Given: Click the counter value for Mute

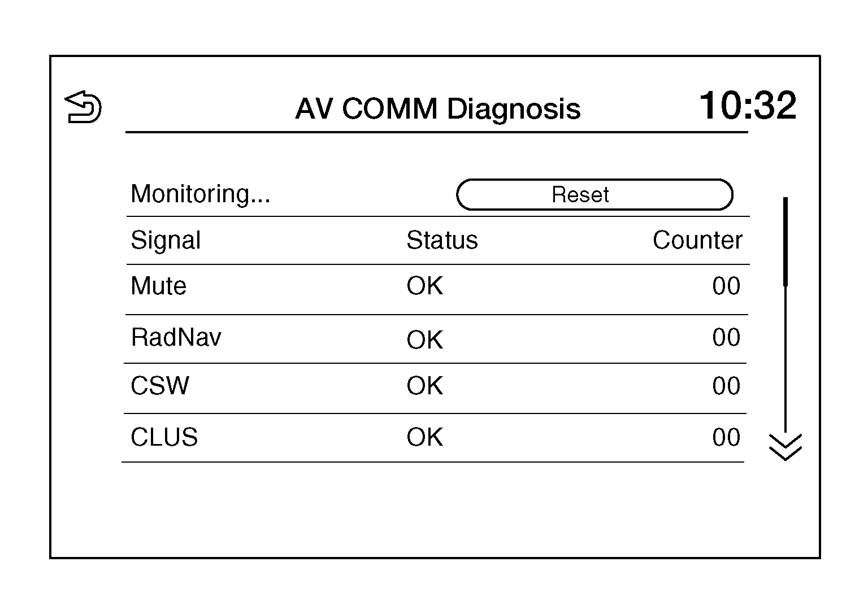Looking at the screenshot, I should [x=726, y=286].
